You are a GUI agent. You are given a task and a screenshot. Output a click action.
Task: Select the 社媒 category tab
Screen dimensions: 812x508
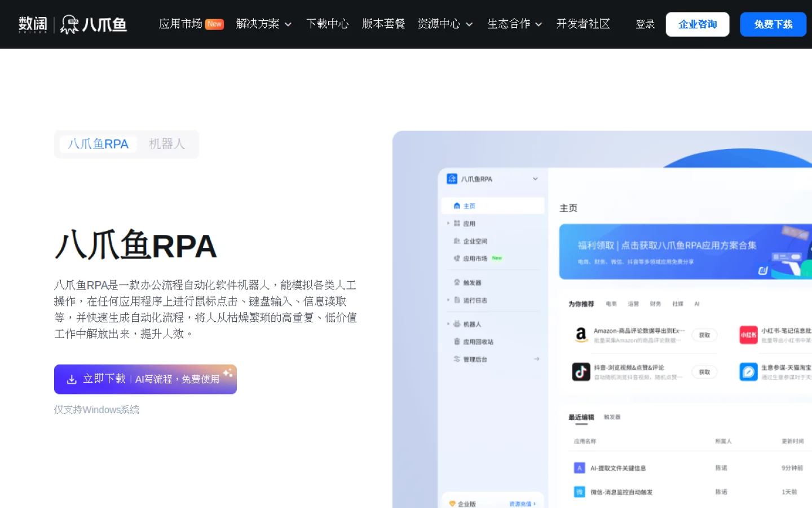(x=678, y=304)
